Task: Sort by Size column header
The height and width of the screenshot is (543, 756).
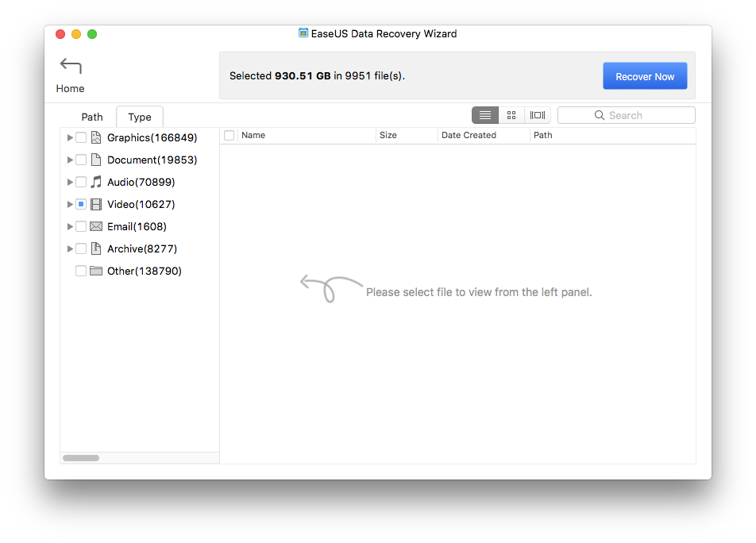Action: click(x=407, y=136)
